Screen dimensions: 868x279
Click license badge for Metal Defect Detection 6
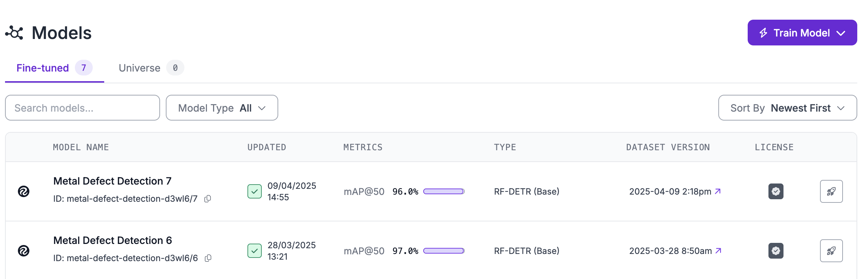776,251
